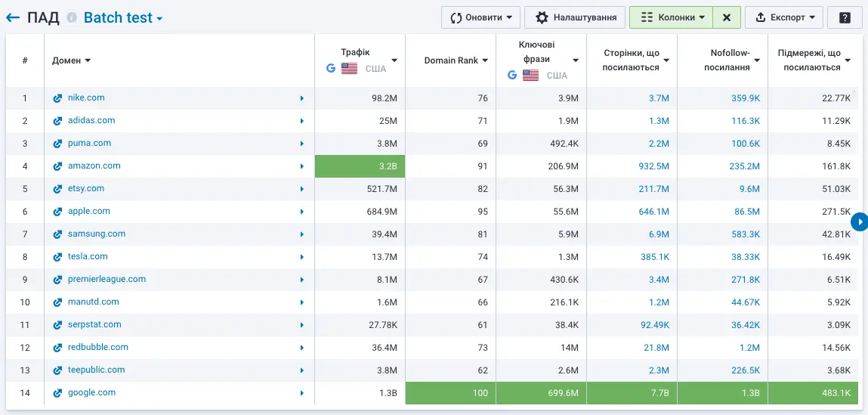Open external link icon beside amazon.com

[x=57, y=166]
